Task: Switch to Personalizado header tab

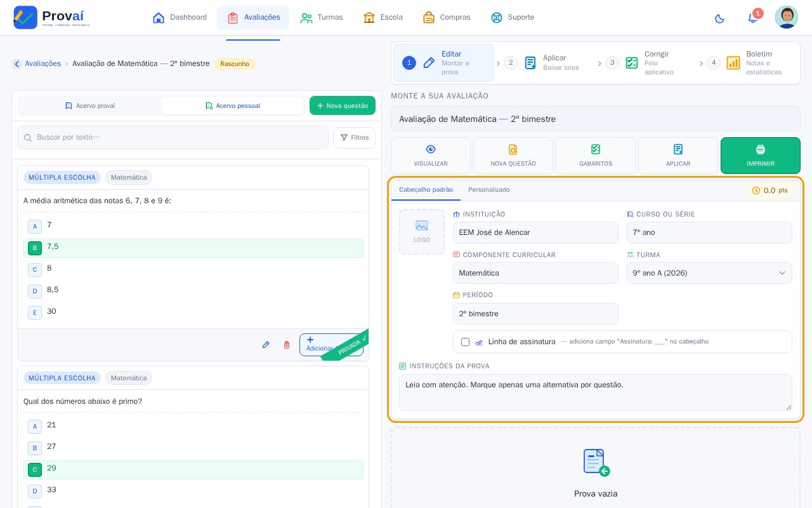Action: (x=489, y=190)
